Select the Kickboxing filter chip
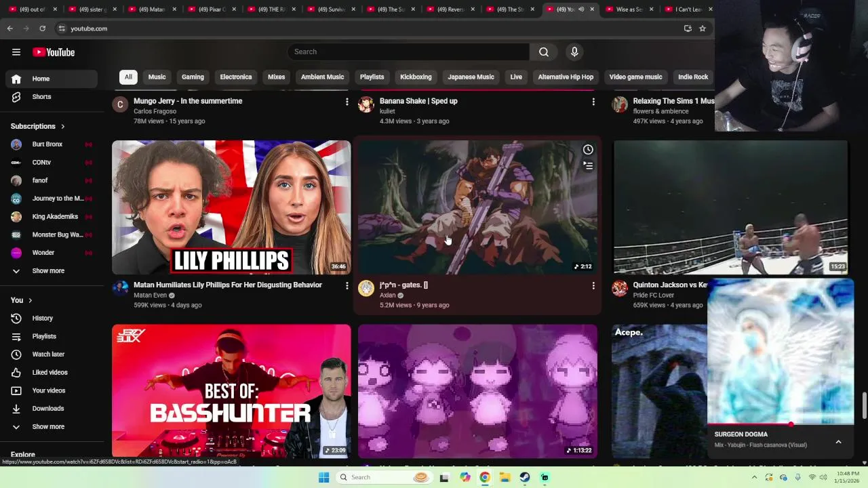Viewport: 868px width, 488px height. click(x=416, y=77)
